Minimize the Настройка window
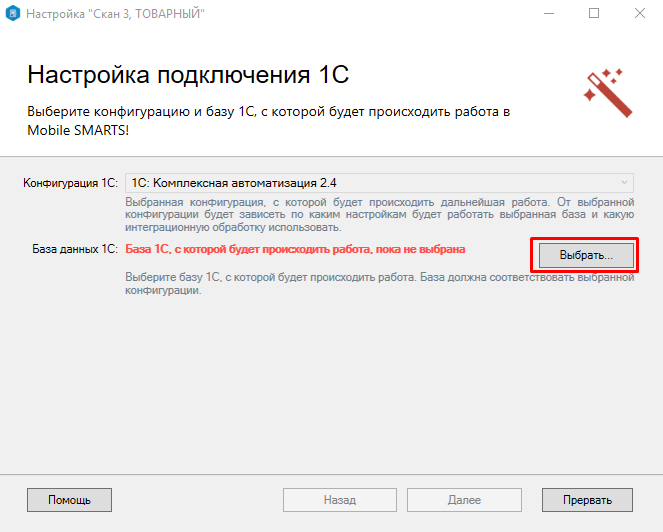This screenshot has width=663, height=532. (x=549, y=14)
